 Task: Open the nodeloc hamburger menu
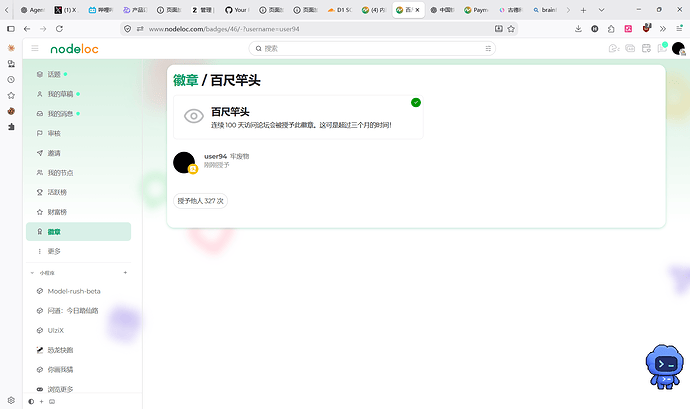(35, 48)
